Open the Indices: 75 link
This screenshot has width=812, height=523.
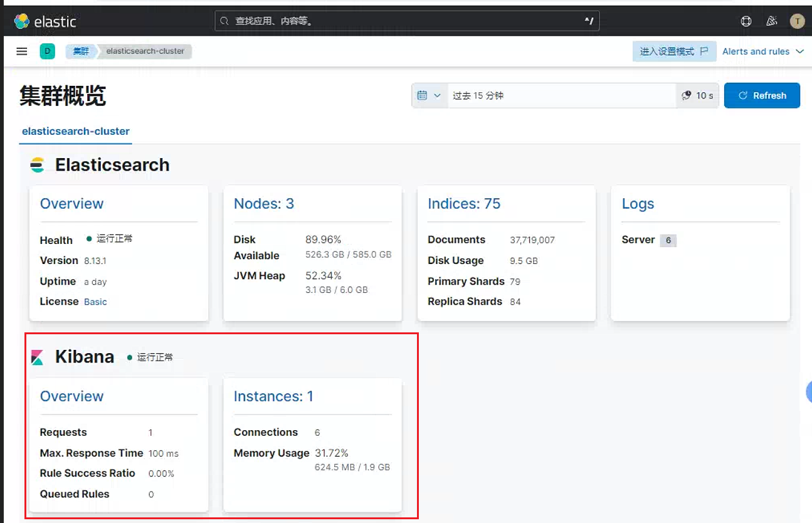(464, 204)
